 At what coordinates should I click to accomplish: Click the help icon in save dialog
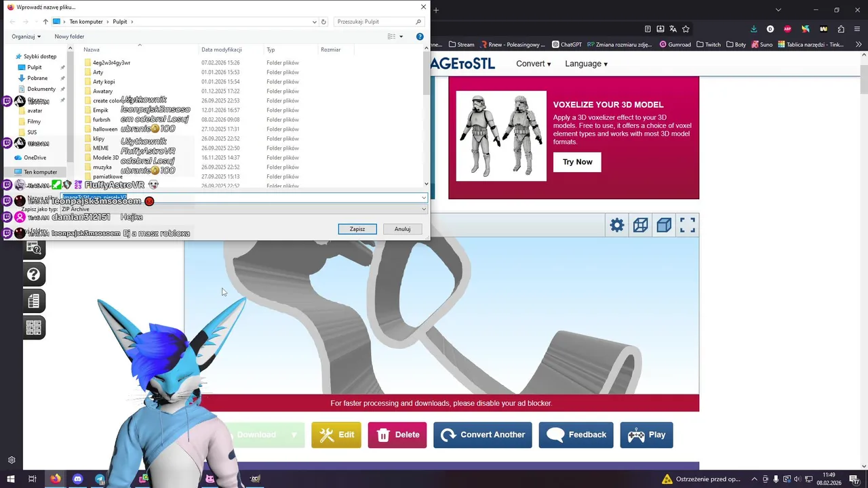coord(420,37)
